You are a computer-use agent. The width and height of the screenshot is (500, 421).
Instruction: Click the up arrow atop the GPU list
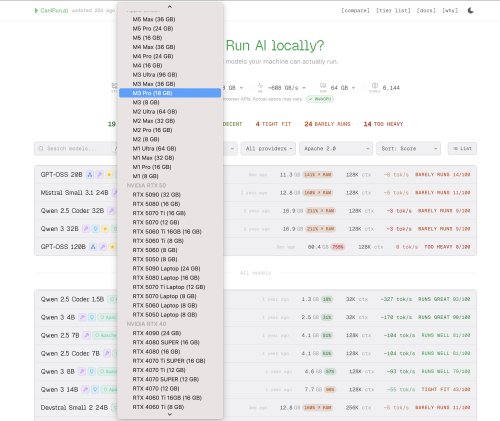pos(170,7)
